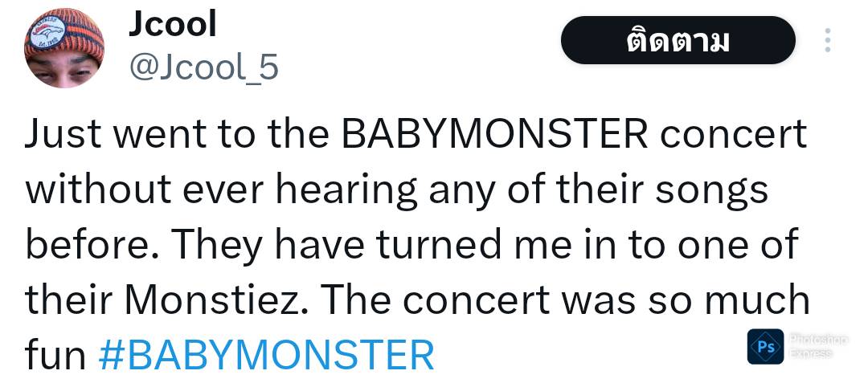The image size is (868, 383).
Task: Click the phrase "without ever hearing"
Action: tap(221, 191)
